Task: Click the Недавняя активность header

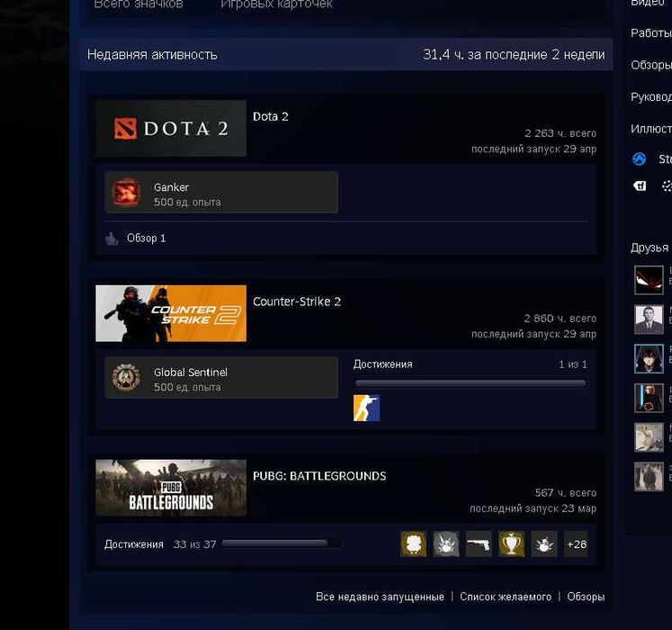Action: pos(152,55)
